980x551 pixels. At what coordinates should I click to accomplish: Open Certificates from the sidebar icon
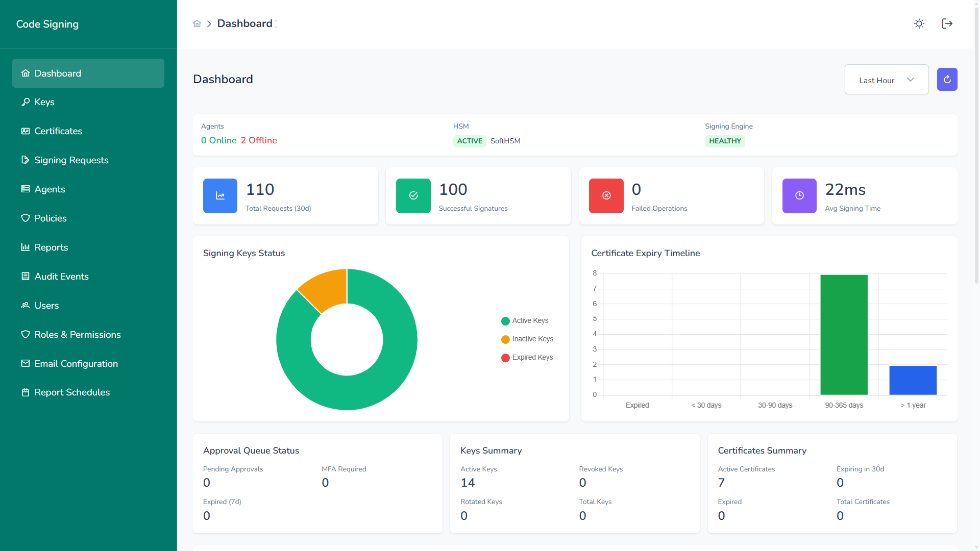tap(25, 131)
